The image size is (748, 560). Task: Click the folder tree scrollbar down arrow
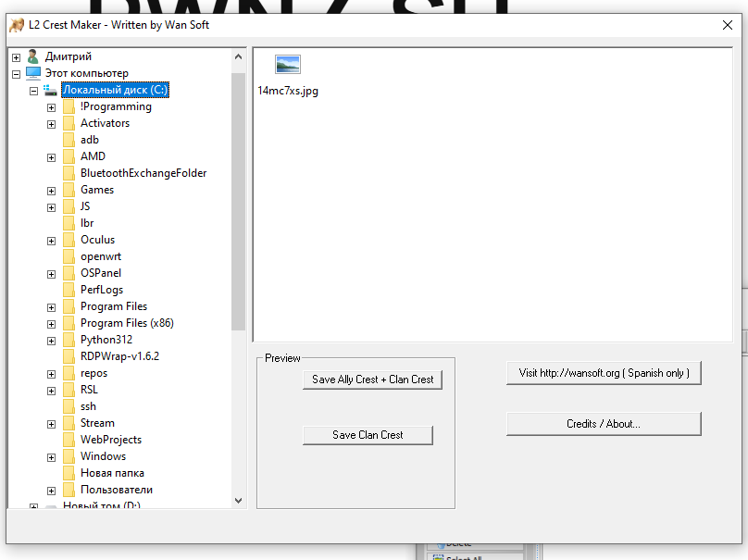(238, 500)
